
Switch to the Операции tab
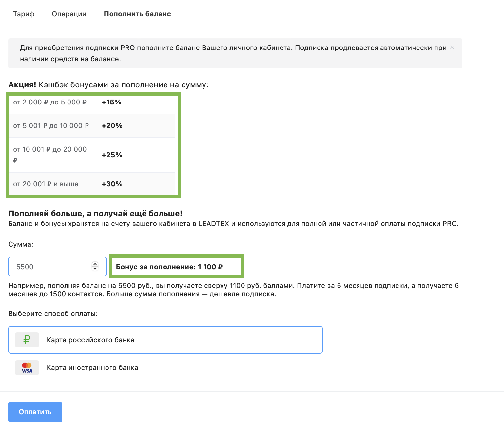coord(69,14)
